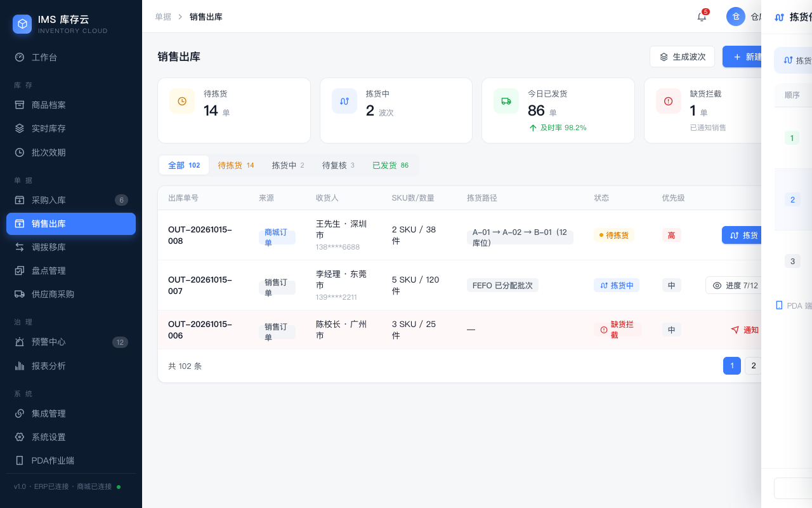Image resolution: width=812 pixels, height=508 pixels.
Task: Go to page 2 of the table
Action: (754, 366)
